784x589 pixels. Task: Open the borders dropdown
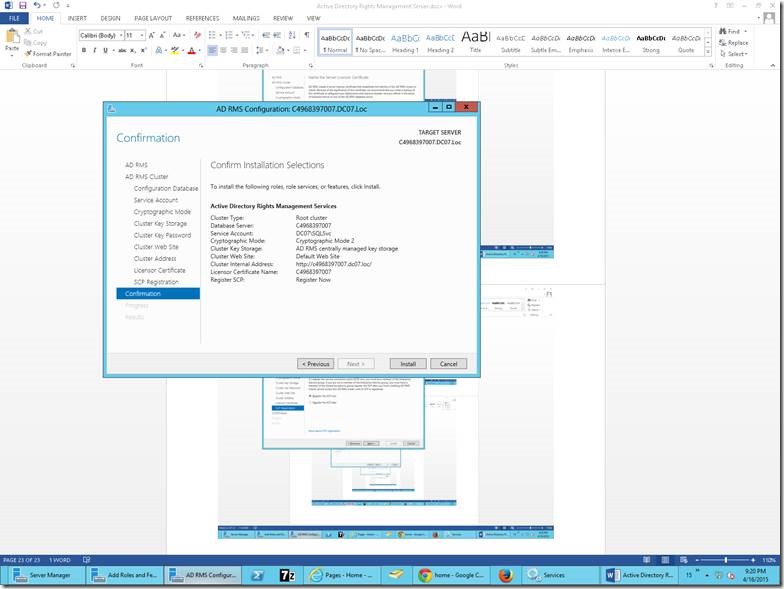[304, 50]
